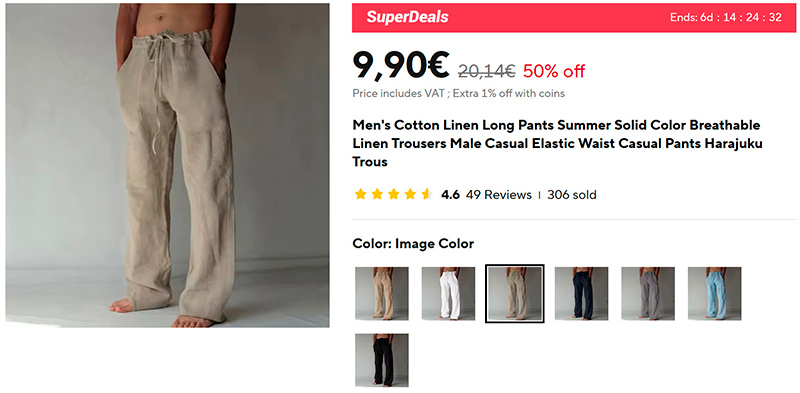Open the 49 Reviews link

[x=498, y=194]
